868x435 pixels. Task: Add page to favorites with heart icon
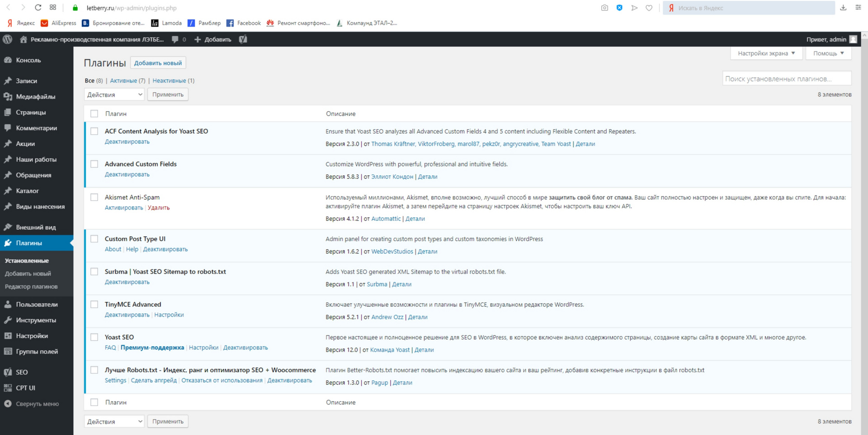[x=649, y=8]
